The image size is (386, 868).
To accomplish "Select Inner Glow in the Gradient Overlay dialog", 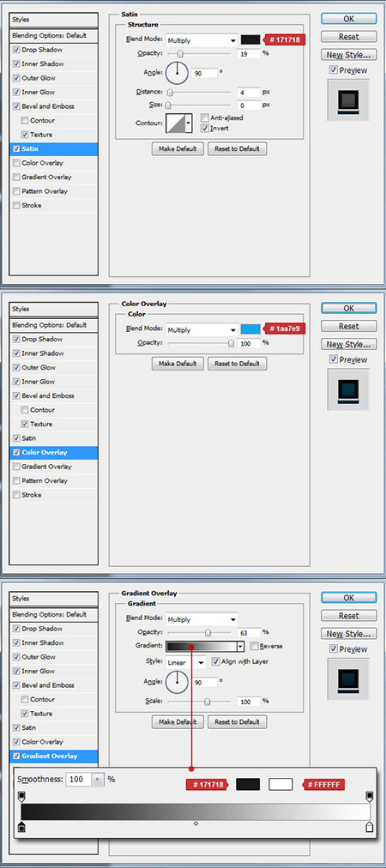I will pos(54,671).
